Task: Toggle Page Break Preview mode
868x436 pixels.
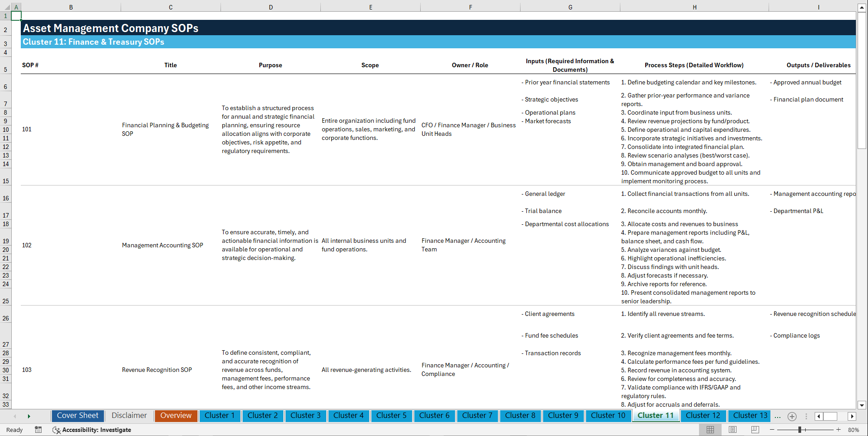Action: (x=755, y=430)
